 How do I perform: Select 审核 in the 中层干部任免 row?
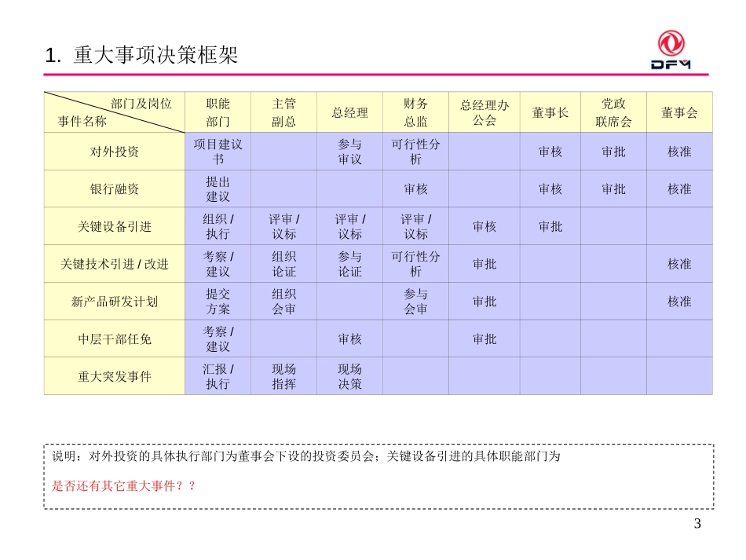(x=349, y=339)
